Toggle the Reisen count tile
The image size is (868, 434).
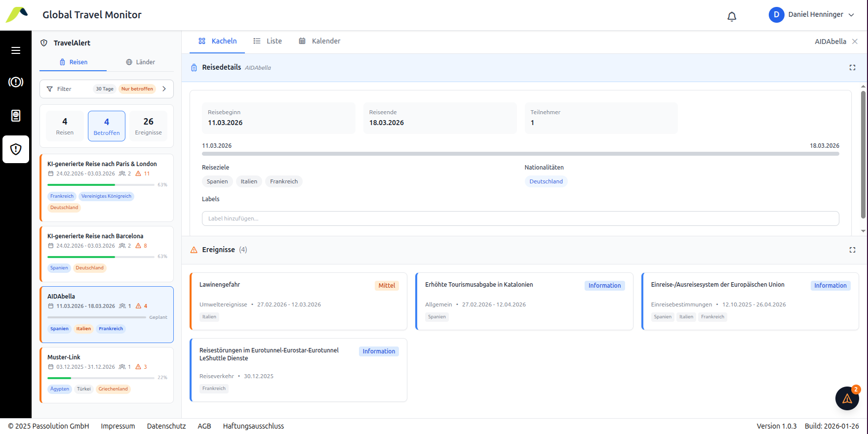tap(65, 126)
